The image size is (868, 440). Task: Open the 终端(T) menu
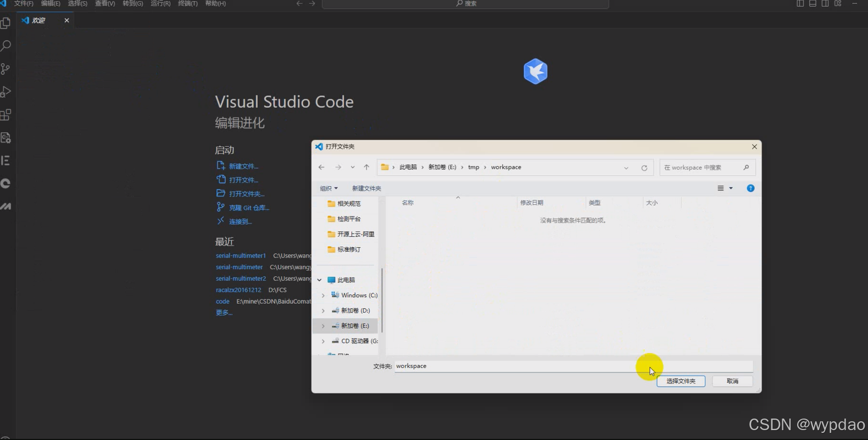[188, 3]
